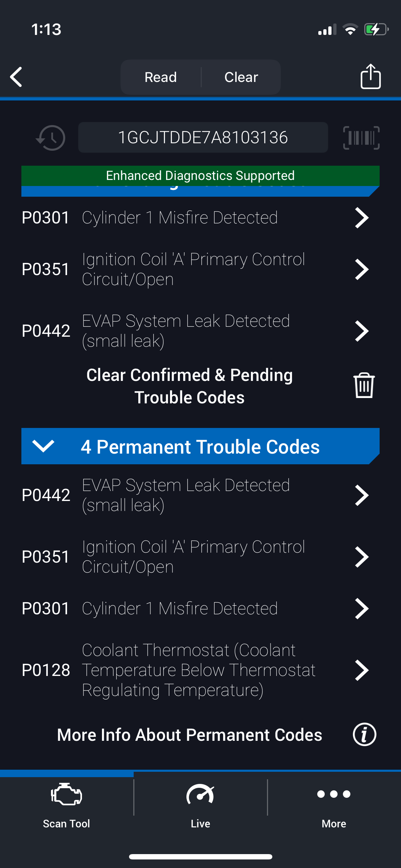Image resolution: width=401 pixels, height=868 pixels.
Task: Tap the trash can icon
Action: tap(364, 385)
